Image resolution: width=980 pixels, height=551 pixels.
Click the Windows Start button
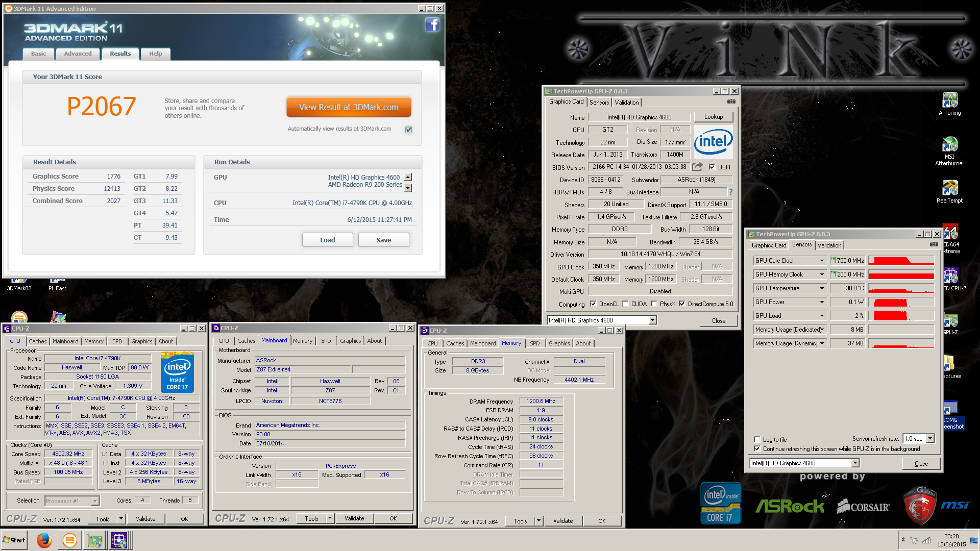coord(14,540)
